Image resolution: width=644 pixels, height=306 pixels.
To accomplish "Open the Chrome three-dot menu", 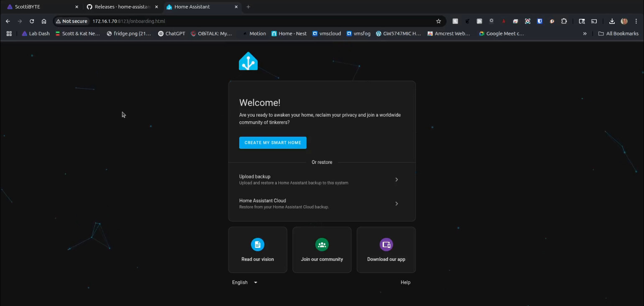I will [x=636, y=21].
